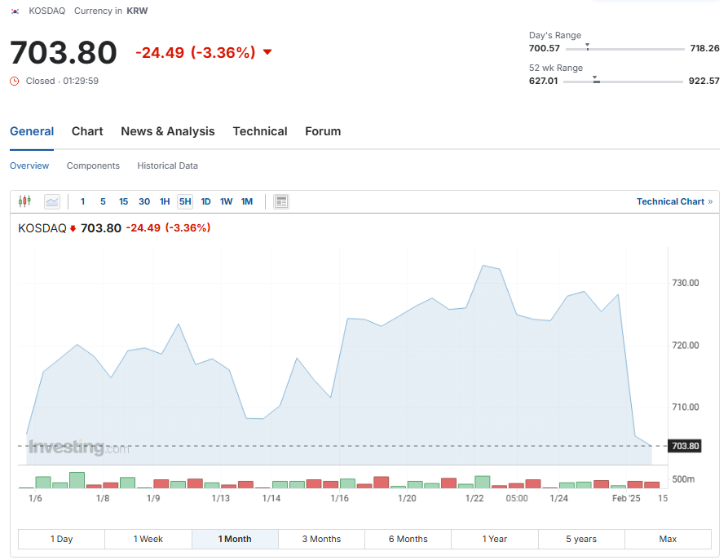The image size is (728, 560).
Task: Set chart interval to 5 minutes
Action: (103, 201)
